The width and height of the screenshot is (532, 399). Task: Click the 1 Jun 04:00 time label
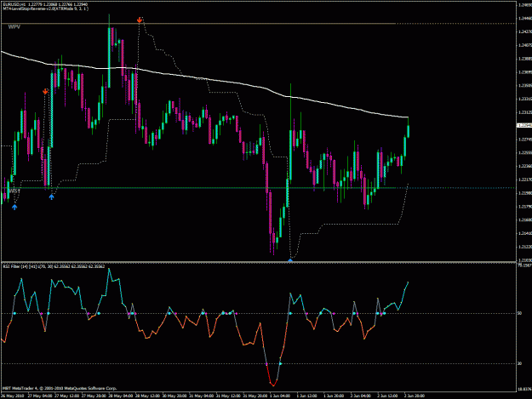280,396
